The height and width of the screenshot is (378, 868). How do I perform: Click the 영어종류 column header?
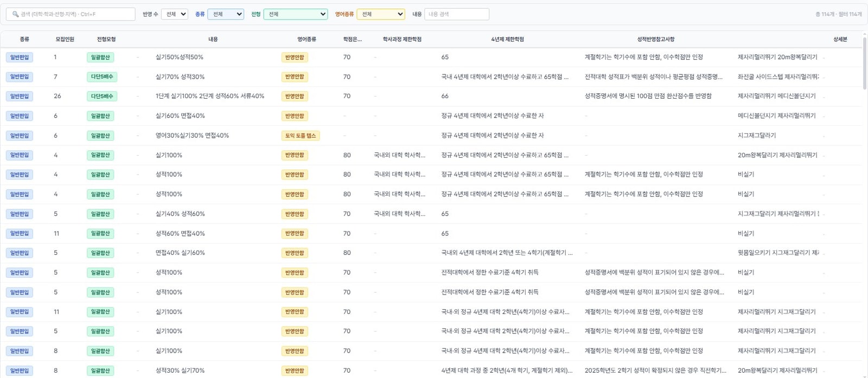(x=307, y=40)
